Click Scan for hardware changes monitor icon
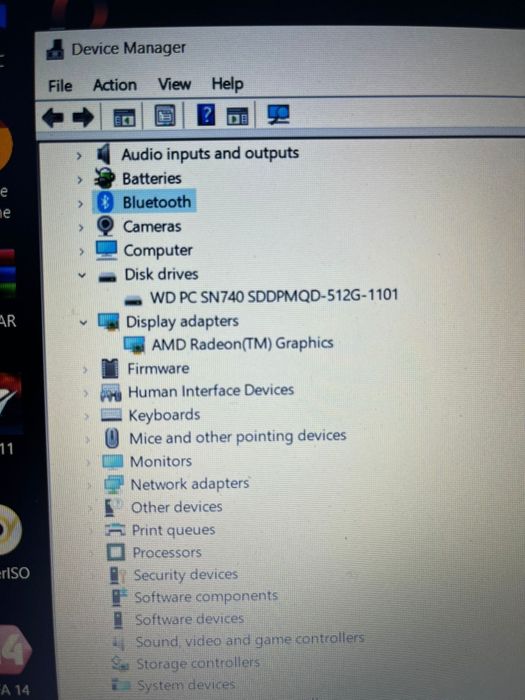Screen dimensions: 525x700 (279, 115)
